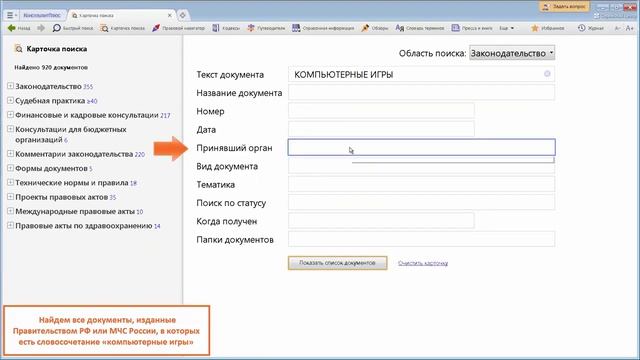Open Журнал history icon

click(590, 28)
